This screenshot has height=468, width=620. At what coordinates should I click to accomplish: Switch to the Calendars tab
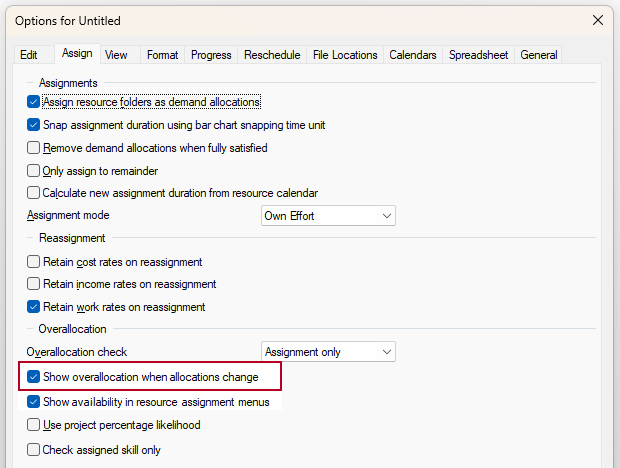coord(413,55)
